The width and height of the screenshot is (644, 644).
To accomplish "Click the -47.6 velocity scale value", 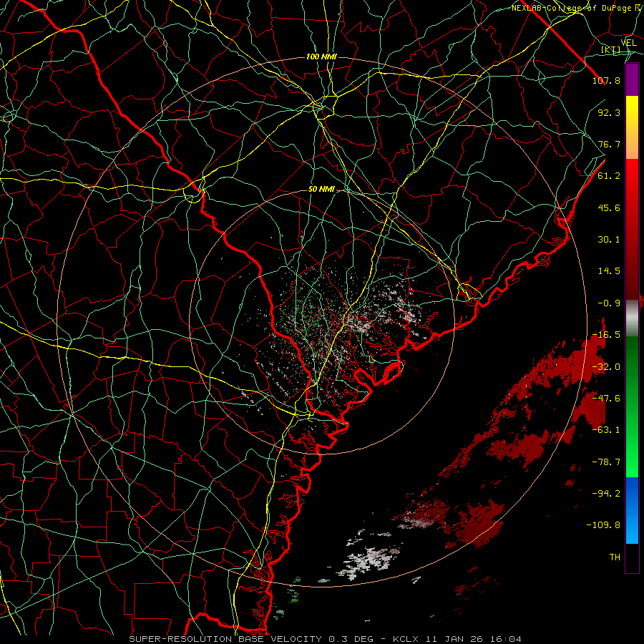I will (606, 399).
